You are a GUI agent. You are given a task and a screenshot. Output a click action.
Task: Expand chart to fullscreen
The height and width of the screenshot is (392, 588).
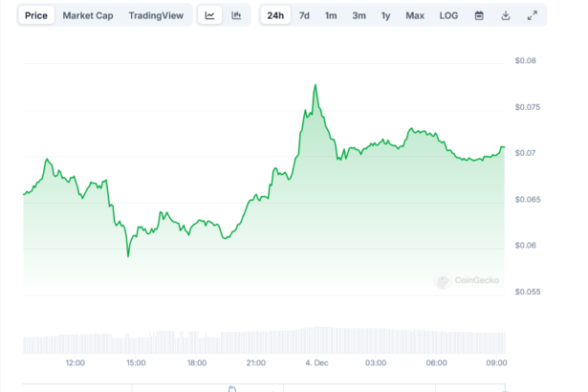(x=533, y=15)
